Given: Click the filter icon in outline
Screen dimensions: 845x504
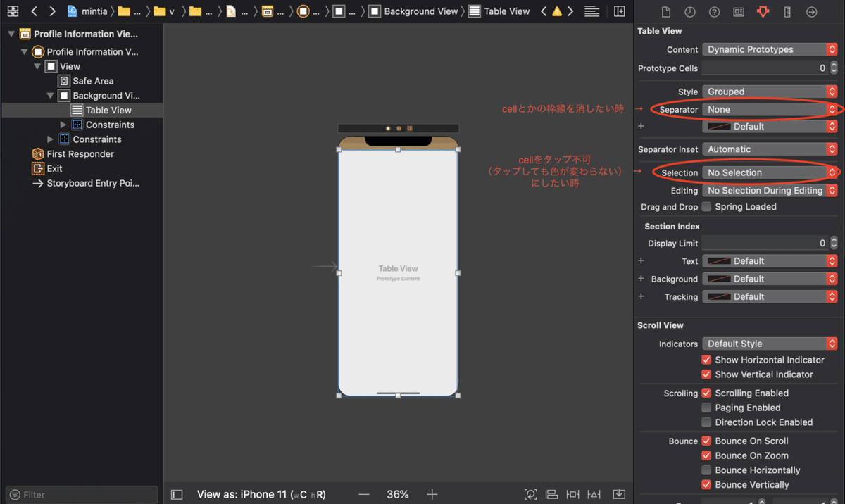Looking at the screenshot, I should 14,495.
